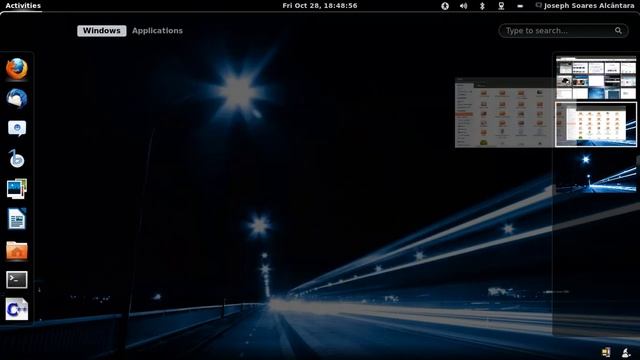Click the rightmost message tray icon
This screenshot has height=360, width=640.
point(626,352)
